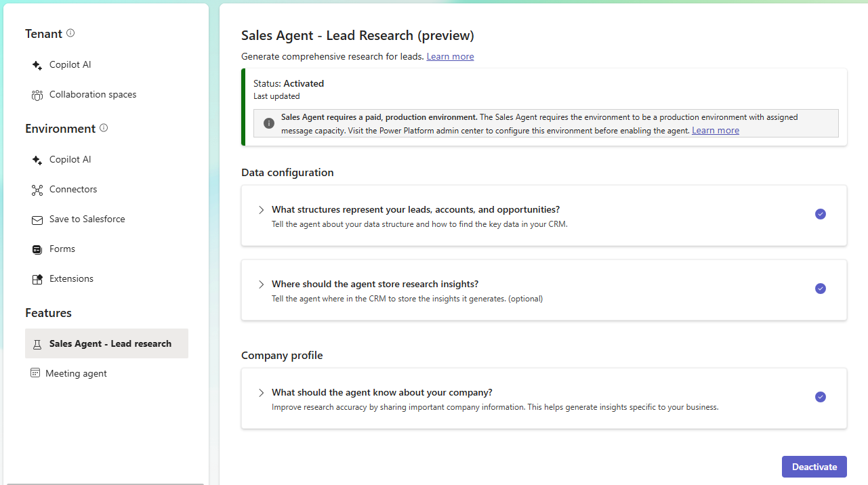Screen dimensions: 868x485
Task: Expand the company information section
Action: pyautogui.click(x=262, y=393)
